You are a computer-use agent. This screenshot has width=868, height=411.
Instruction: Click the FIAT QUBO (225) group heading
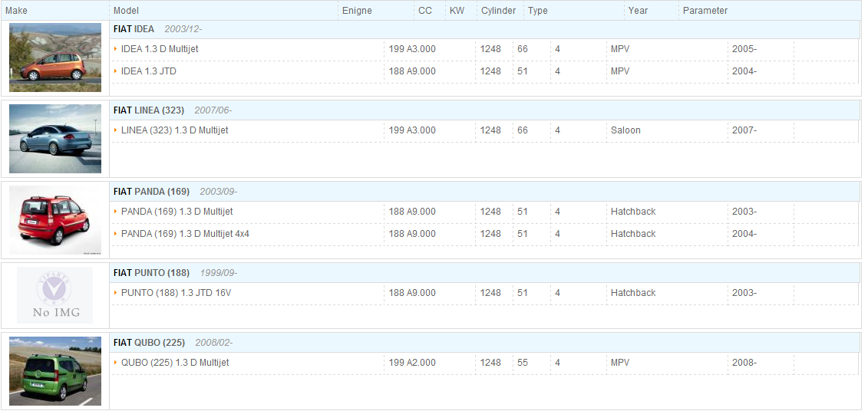(x=149, y=343)
